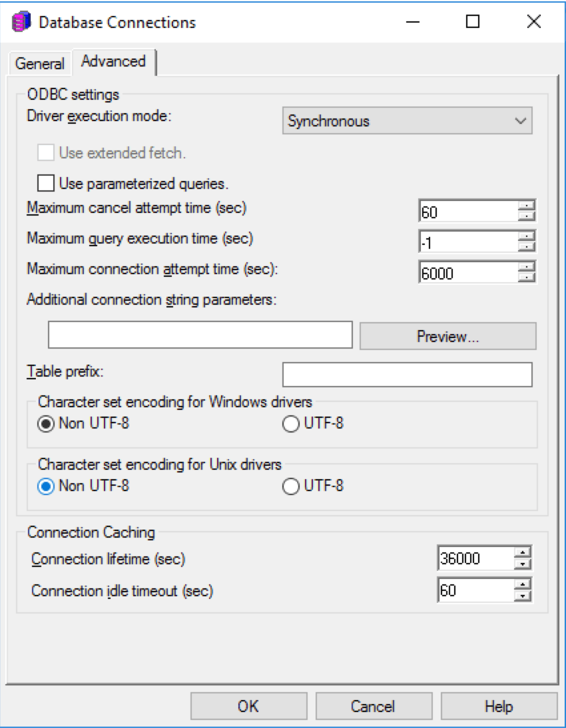The width and height of the screenshot is (566, 728).
Task: Click the additional connection string parameters field
Action: point(200,335)
